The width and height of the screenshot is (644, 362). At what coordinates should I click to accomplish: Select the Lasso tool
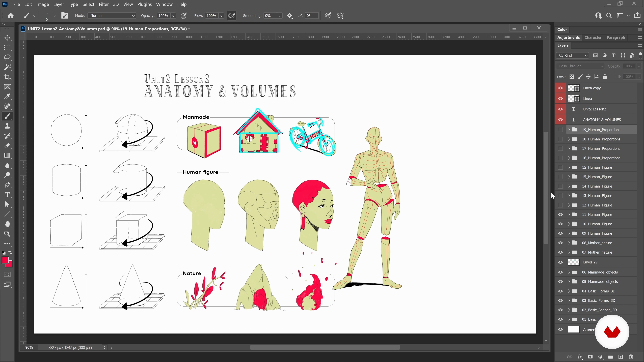pos(7,57)
